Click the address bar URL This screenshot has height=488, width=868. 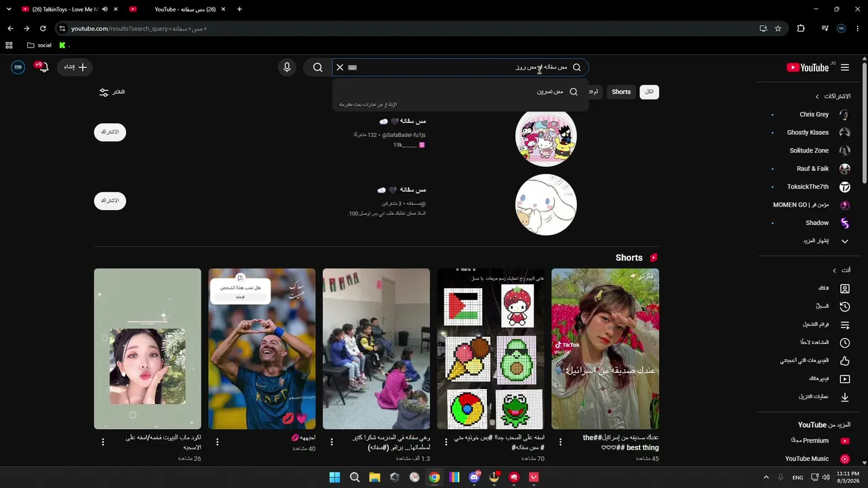[x=139, y=28]
